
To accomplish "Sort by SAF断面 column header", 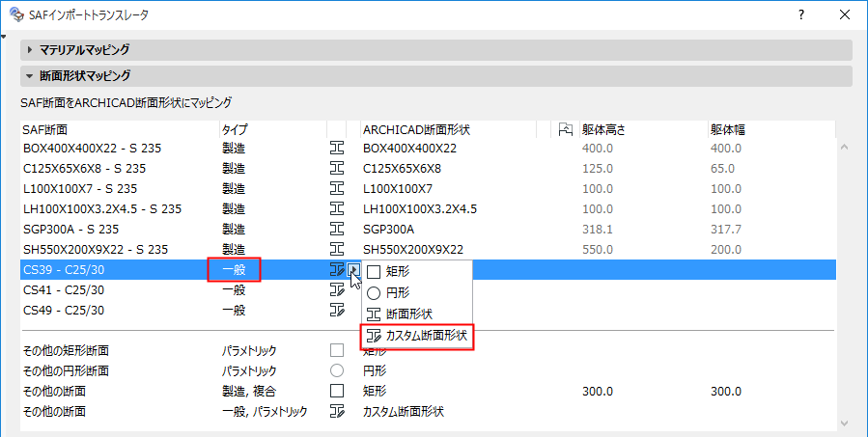I will pos(120,129).
